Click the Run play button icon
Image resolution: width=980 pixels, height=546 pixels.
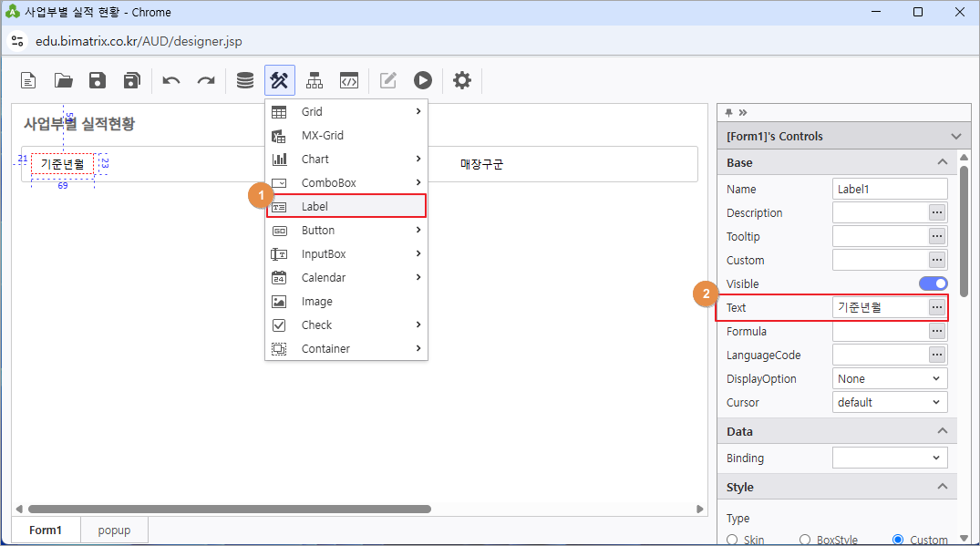422,80
